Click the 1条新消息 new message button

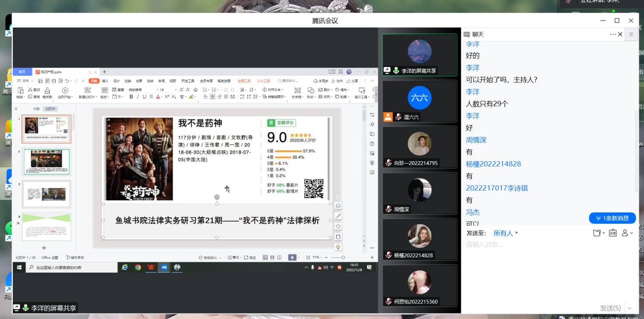tap(612, 218)
